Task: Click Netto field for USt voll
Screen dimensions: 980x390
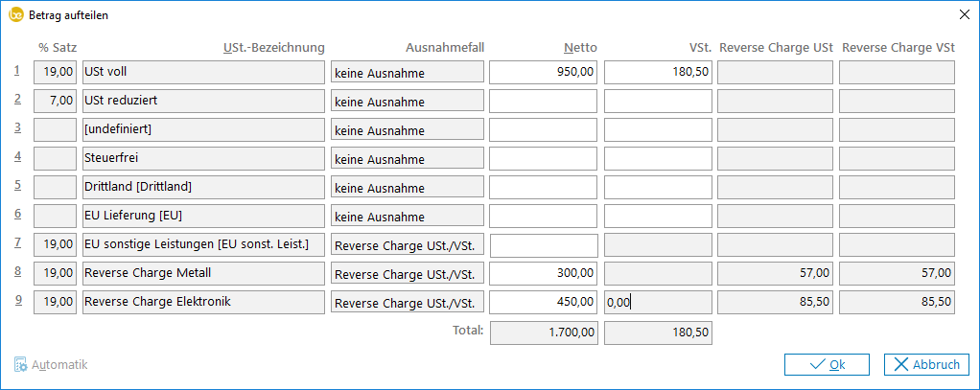Action: pos(543,71)
